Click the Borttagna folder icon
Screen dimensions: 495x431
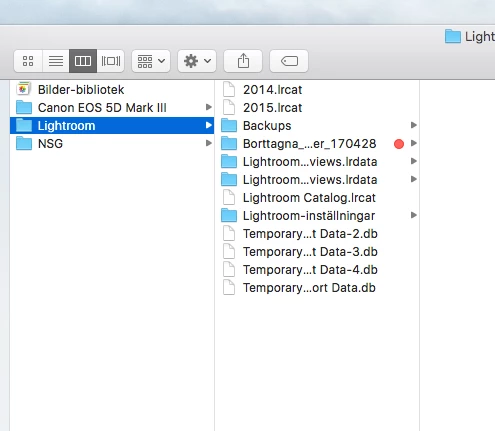(229, 143)
